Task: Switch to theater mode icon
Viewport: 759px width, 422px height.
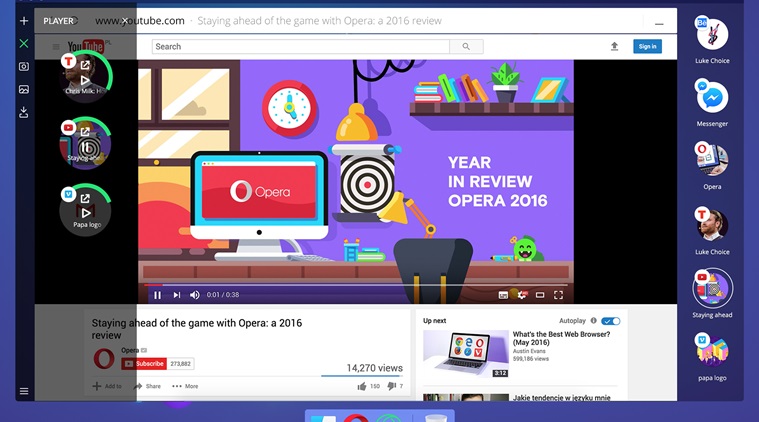Action: click(540, 295)
